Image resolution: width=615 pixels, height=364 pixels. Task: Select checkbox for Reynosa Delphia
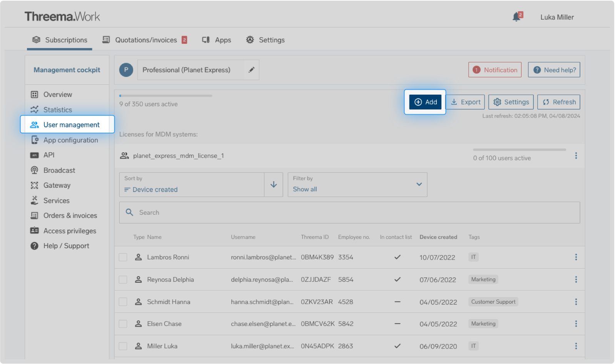[x=123, y=279]
